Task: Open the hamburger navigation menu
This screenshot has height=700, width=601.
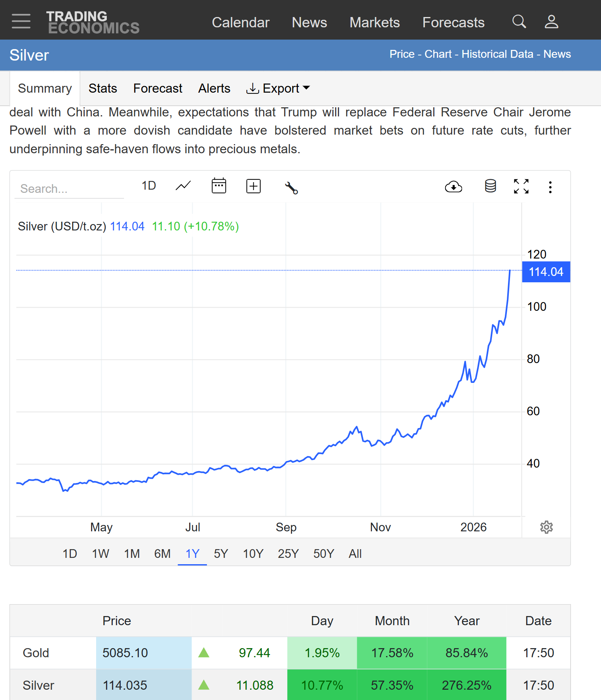Action: click(21, 21)
